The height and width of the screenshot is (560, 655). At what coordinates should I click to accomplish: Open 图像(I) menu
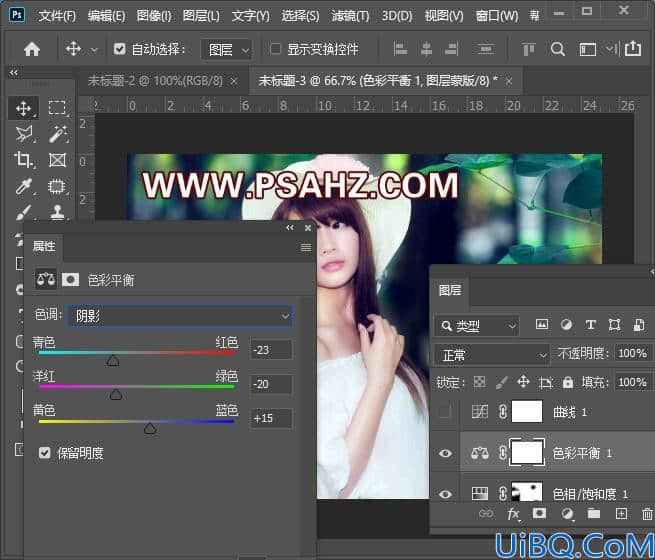[154, 16]
